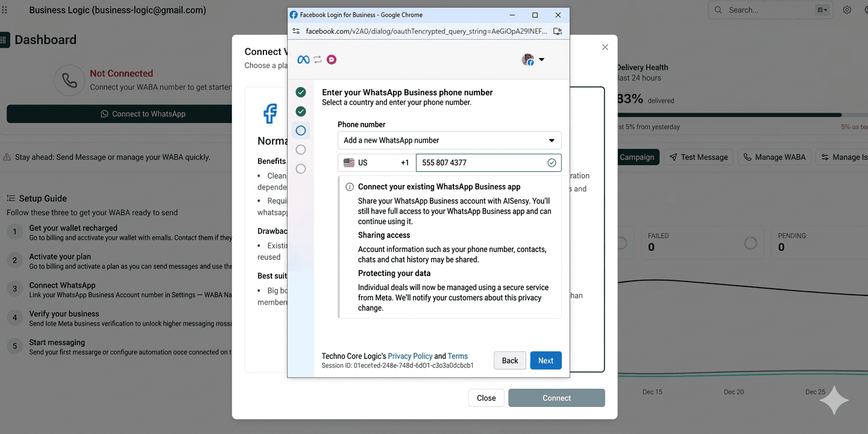Click the Manage WABA button

point(775,157)
